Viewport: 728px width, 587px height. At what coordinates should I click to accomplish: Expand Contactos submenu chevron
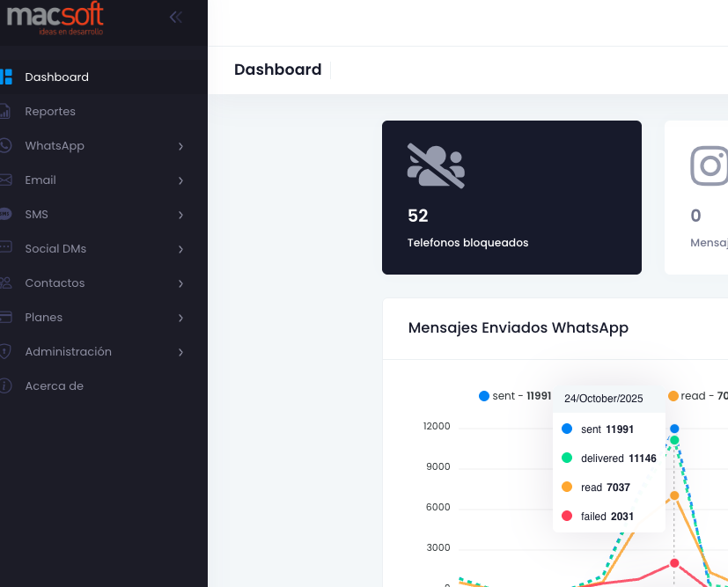pyautogui.click(x=180, y=283)
